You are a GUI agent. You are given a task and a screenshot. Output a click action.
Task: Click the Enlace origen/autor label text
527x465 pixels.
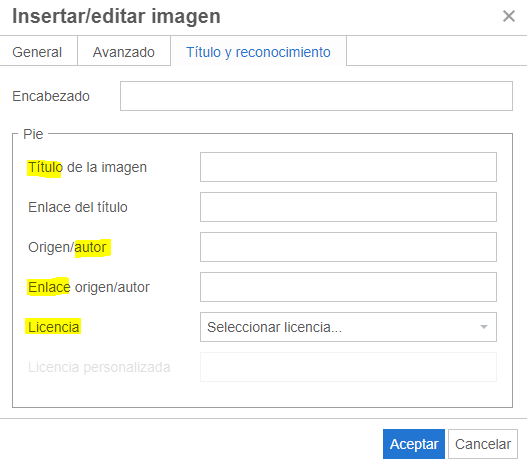pyautogui.click(x=89, y=287)
